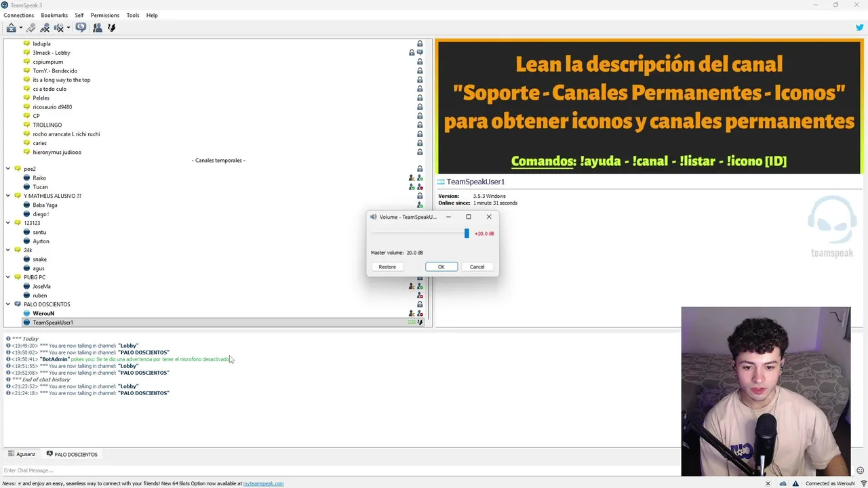Screen dimensions: 868x488
Task: Switch to PALO DOSCIENTOS chat tab
Action: coord(72,454)
